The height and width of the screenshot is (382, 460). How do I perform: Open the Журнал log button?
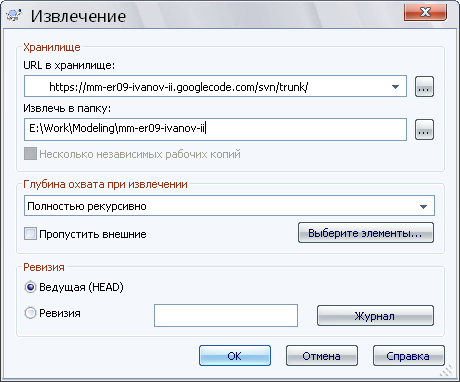375,315
